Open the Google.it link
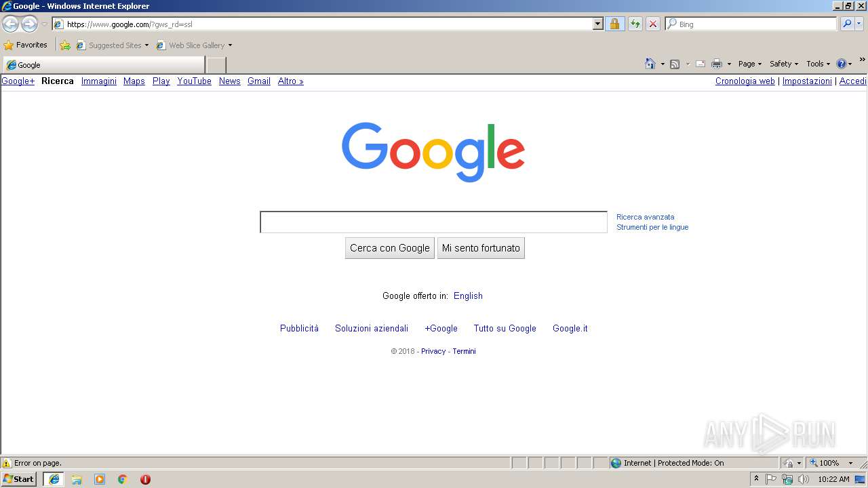The image size is (868, 488). [570, 329]
